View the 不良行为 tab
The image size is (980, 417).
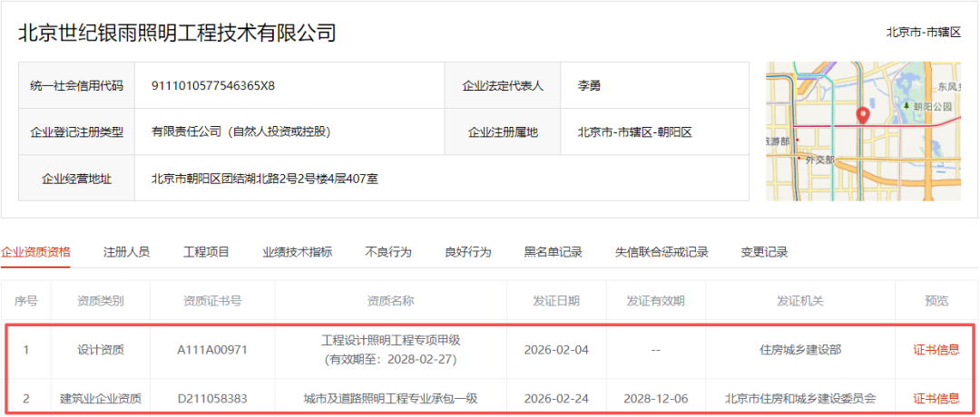click(x=388, y=252)
